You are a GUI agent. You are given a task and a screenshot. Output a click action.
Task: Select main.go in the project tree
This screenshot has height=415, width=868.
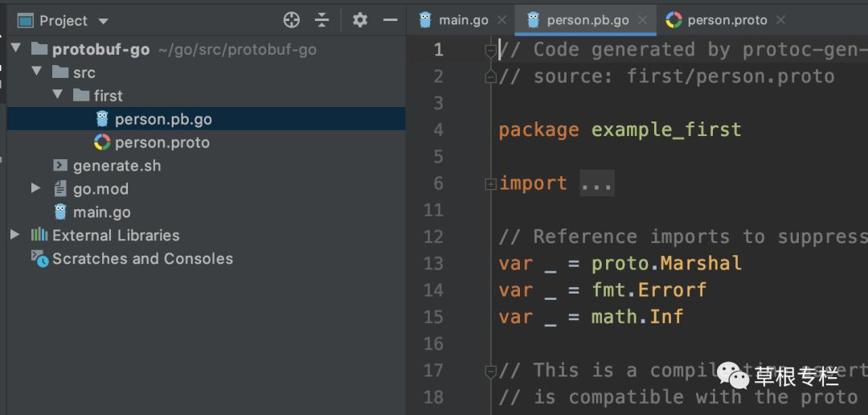[x=102, y=212]
